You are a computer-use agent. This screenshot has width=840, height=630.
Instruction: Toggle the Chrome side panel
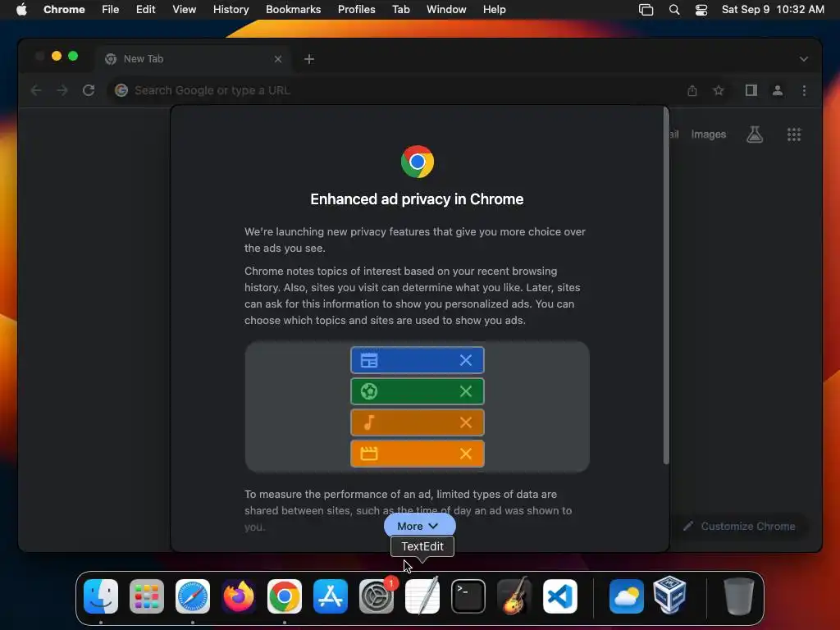(751, 90)
